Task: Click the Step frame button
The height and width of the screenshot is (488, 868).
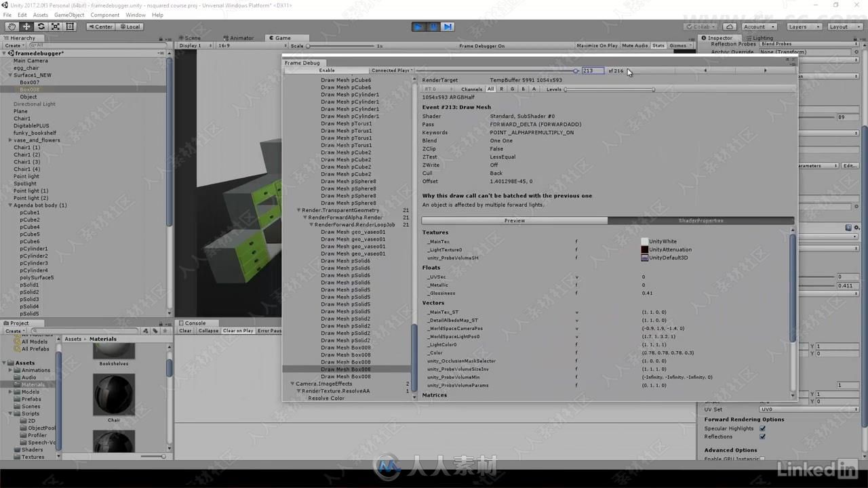Action: 448,26
